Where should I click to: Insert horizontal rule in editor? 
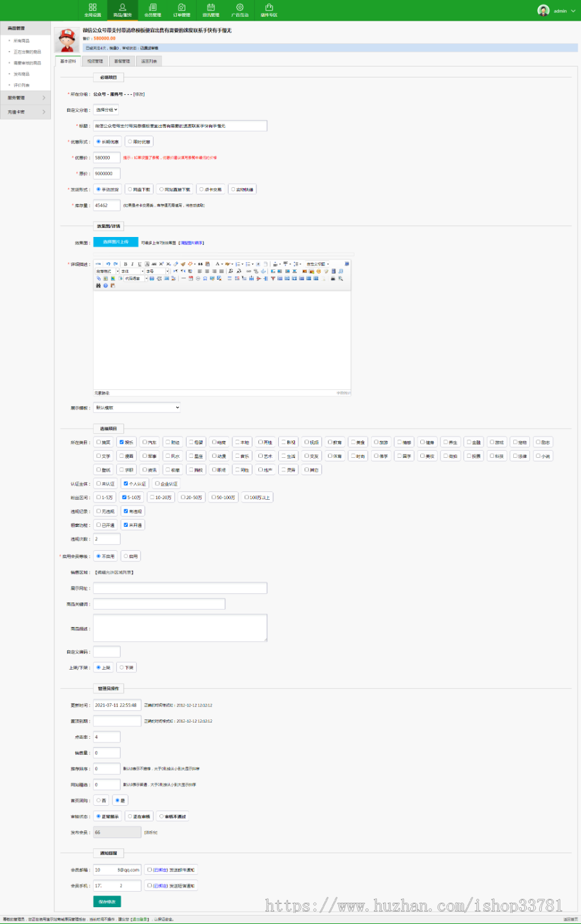tap(183, 278)
